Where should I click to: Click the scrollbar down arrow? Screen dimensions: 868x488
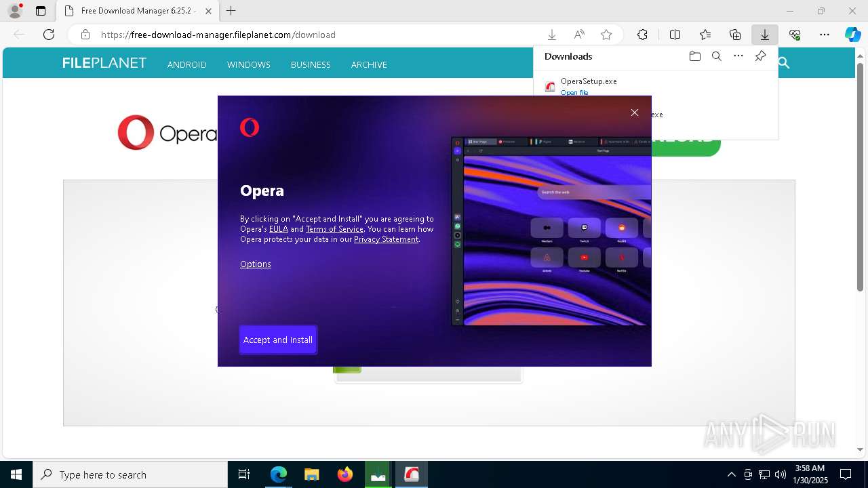click(860, 449)
